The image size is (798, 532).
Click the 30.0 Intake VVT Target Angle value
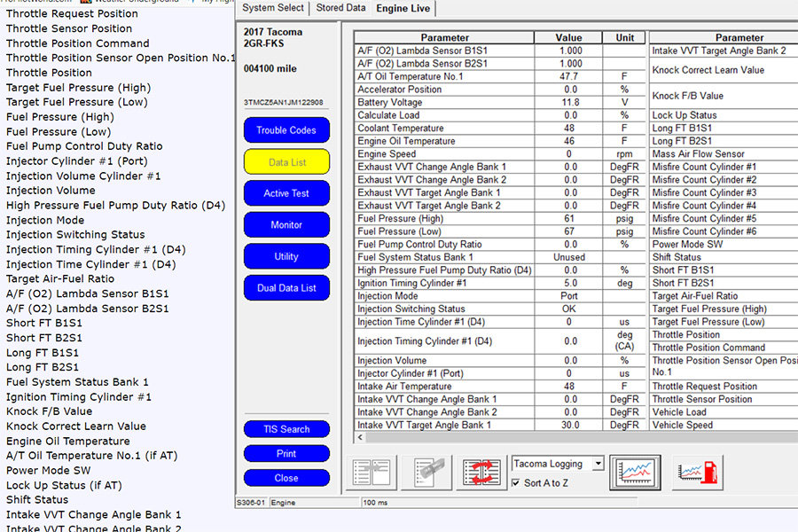(570, 425)
